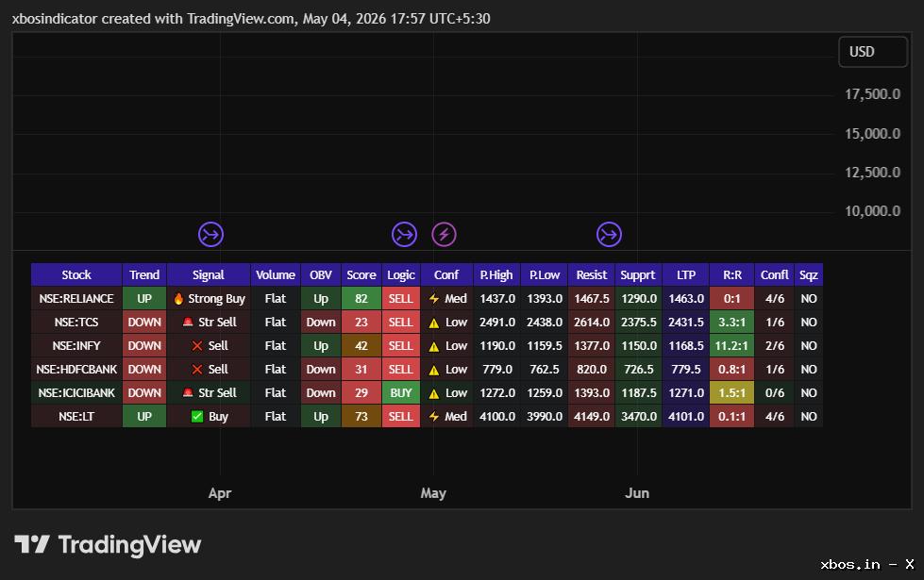Screen dimensions: 924x580
Task: Select the NSE:ICICIBANK stock cell
Action: point(76,392)
